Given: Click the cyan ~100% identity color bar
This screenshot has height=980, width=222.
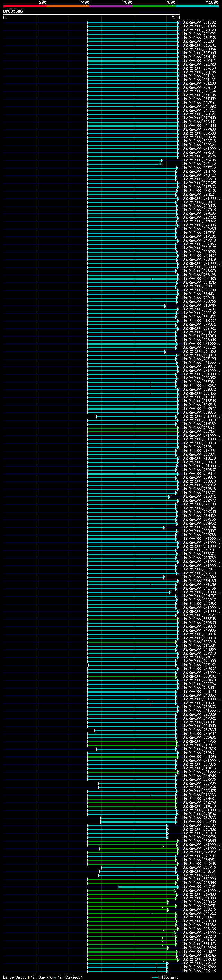Looking at the screenshot, I should click(197, 6).
